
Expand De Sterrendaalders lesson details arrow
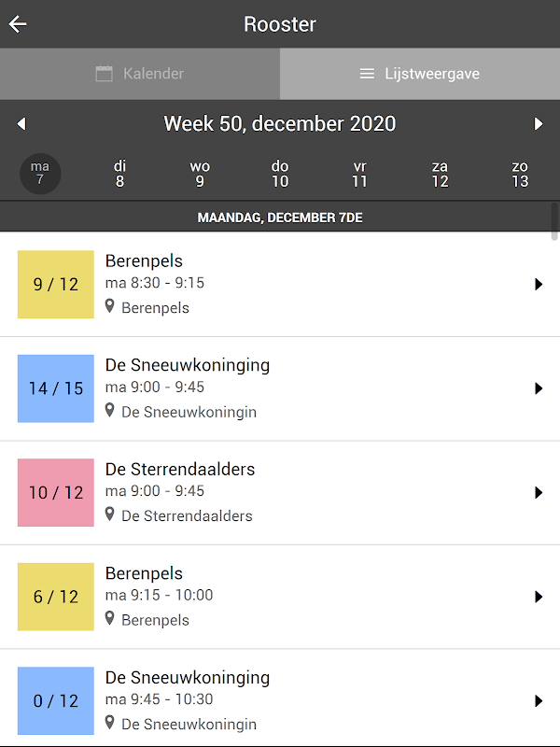tap(539, 493)
